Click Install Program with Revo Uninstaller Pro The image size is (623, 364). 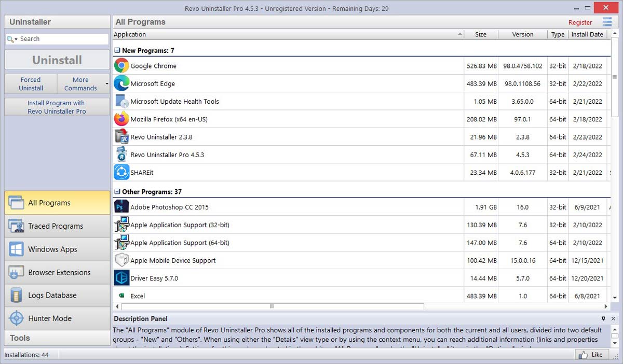click(x=57, y=107)
